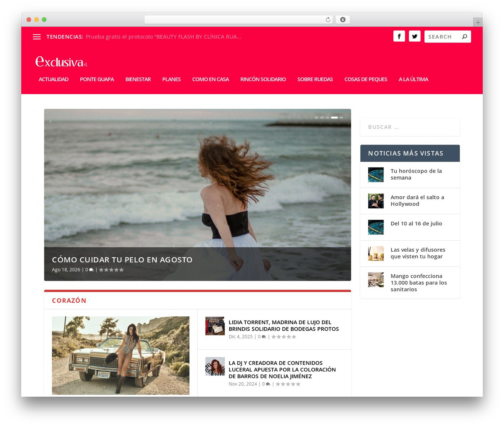This screenshot has width=504, height=427.
Task: Open the Sobre Ruedas section
Action: tap(315, 79)
